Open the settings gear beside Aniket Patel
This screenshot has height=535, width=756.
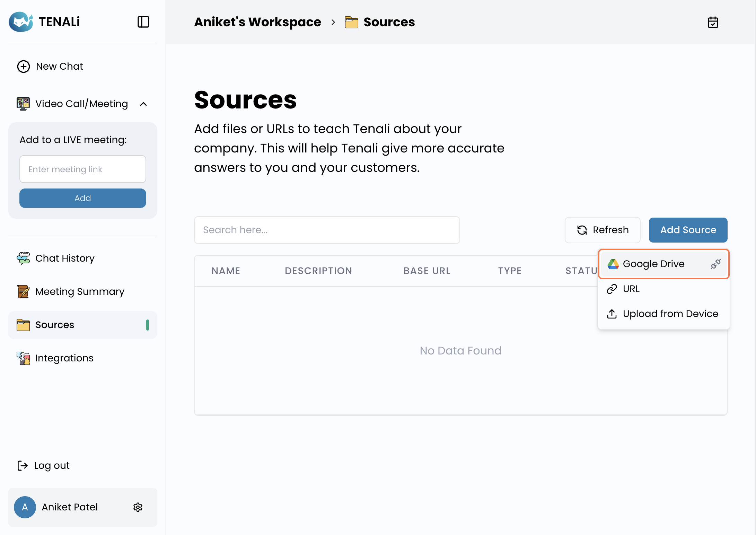(x=138, y=507)
